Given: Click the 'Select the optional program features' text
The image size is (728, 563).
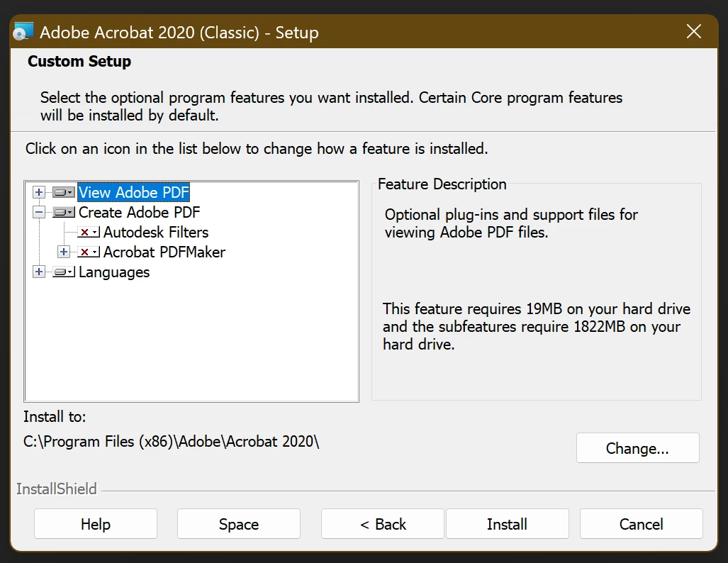Looking at the screenshot, I should [x=331, y=106].
